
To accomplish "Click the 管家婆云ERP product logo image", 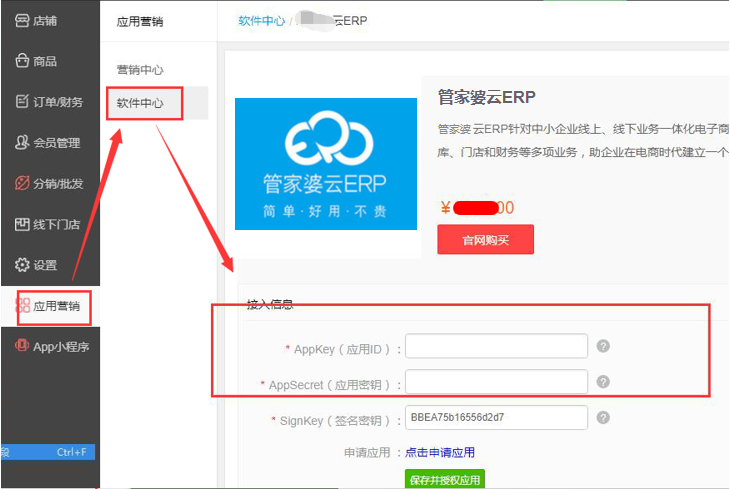I will pos(326,164).
